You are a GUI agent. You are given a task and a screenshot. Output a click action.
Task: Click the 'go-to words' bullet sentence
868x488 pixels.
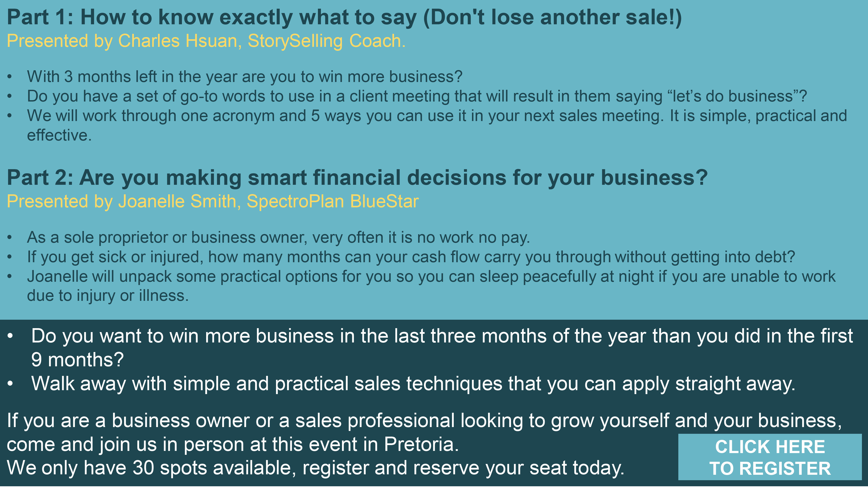click(416, 96)
